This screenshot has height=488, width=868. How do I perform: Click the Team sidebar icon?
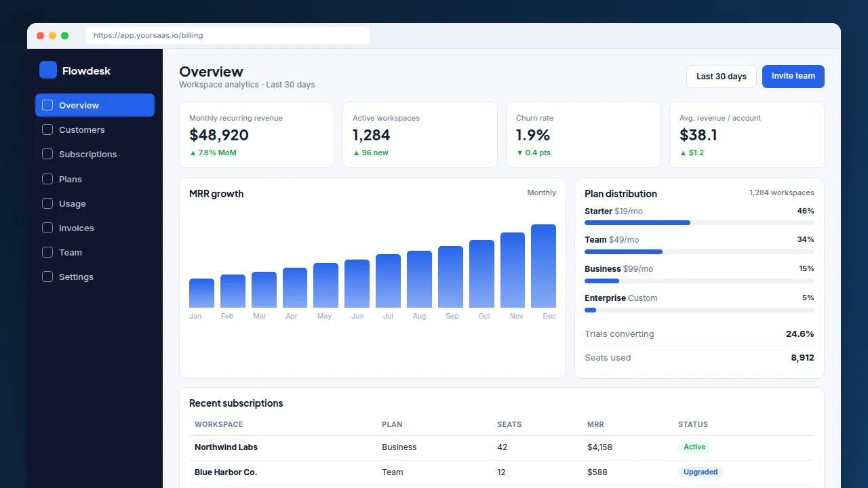47,252
